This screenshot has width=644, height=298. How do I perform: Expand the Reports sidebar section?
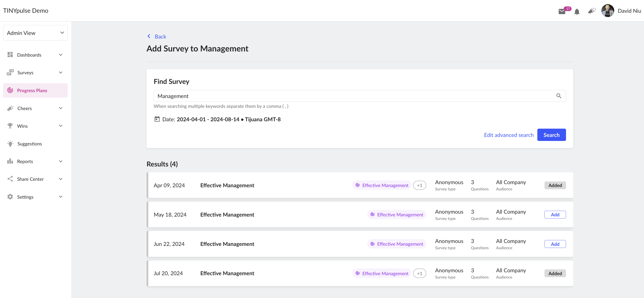coord(35,162)
